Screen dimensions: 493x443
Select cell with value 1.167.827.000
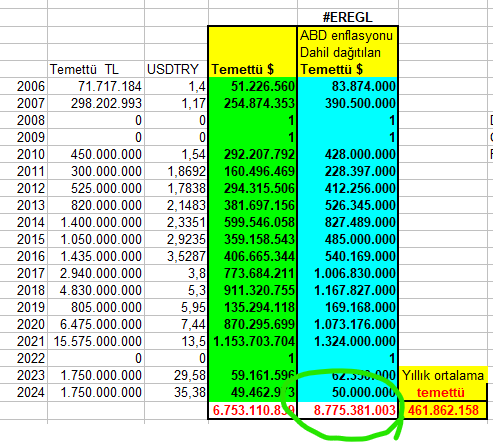coord(347,290)
